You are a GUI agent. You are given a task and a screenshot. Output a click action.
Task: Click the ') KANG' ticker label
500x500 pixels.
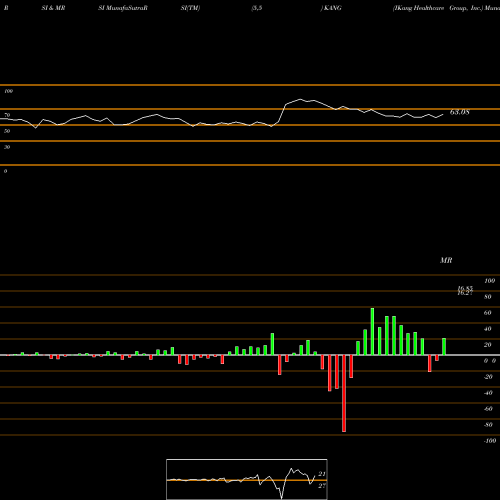click(x=331, y=8)
